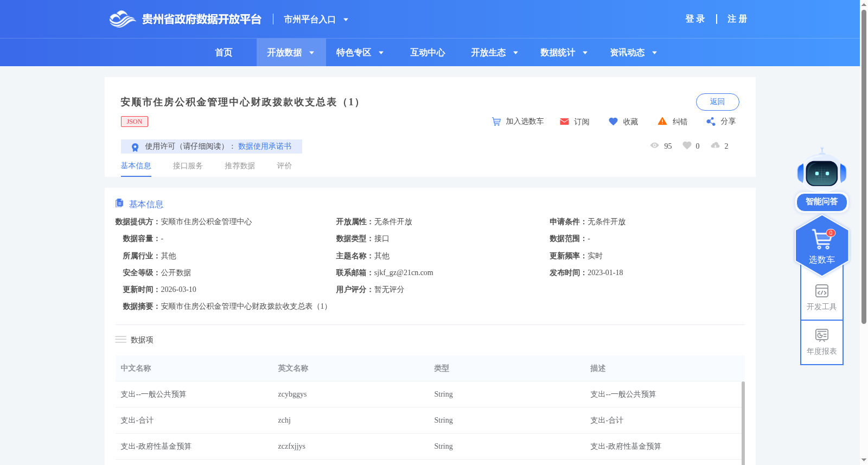Click the zcybggys cell
The width and height of the screenshot is (868, 465).
coord(292,394)
